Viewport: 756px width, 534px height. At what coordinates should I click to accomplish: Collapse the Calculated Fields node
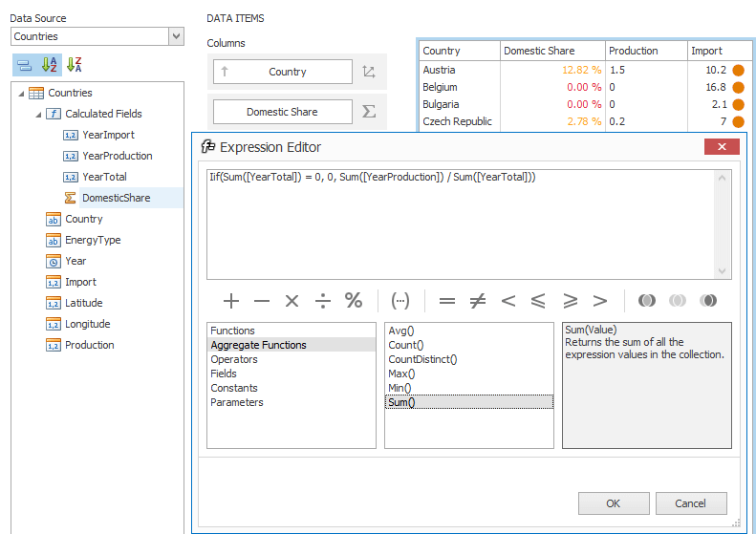click(38, 114)
